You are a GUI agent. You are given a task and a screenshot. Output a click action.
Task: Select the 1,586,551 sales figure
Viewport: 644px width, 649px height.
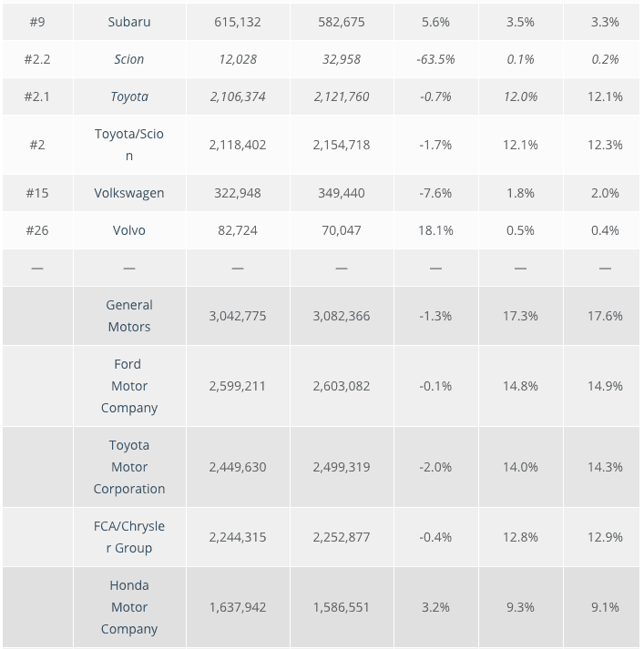click(342, 607)
